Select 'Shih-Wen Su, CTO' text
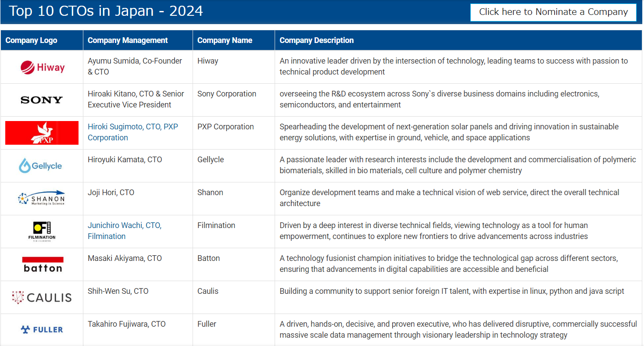This screenshot has width=644, height=346. pos(118,291)
